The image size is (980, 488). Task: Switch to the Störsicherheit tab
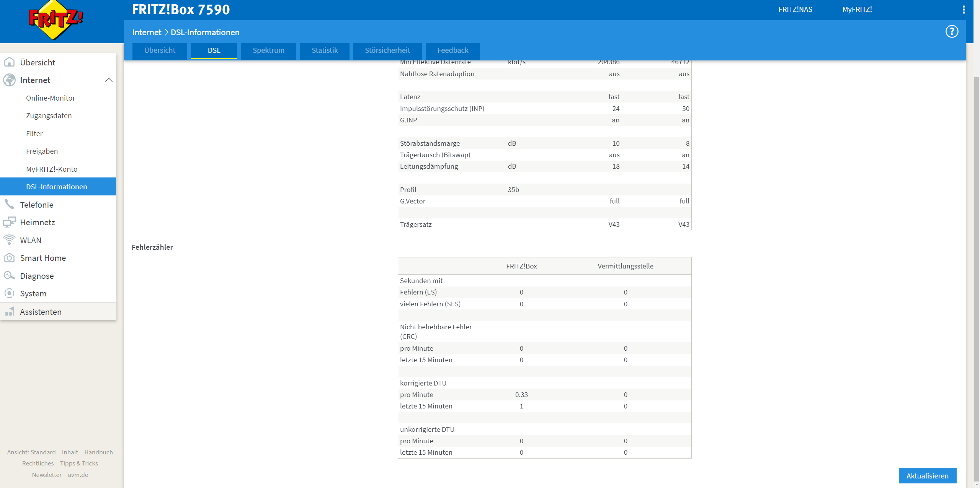(387, 50)
